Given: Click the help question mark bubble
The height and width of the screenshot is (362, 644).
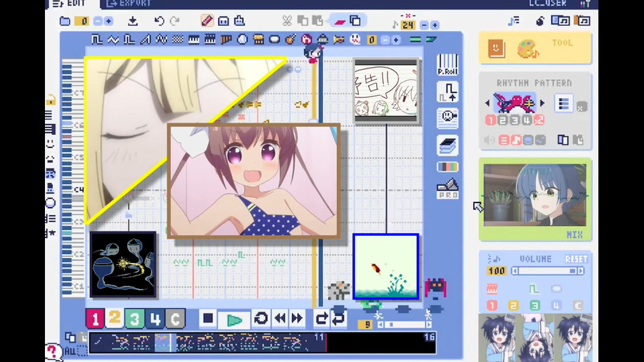Looking at the screenshot, I should coord(52,352).
